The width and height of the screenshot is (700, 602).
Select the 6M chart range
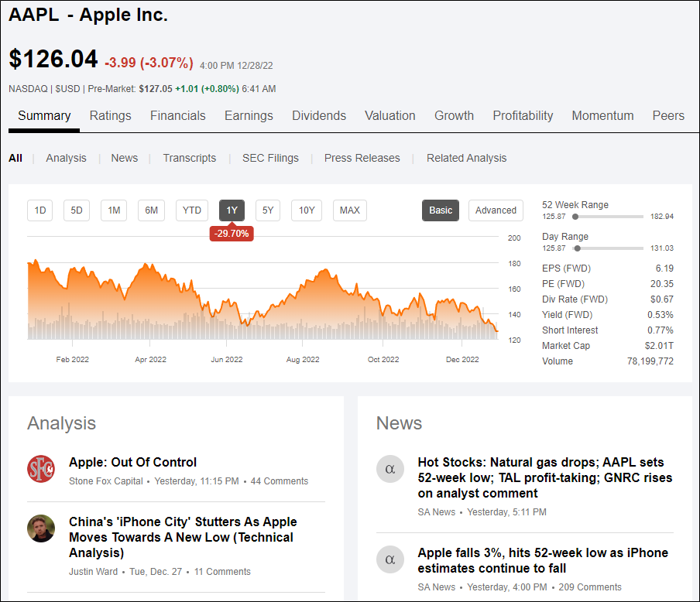click(151, 210)
